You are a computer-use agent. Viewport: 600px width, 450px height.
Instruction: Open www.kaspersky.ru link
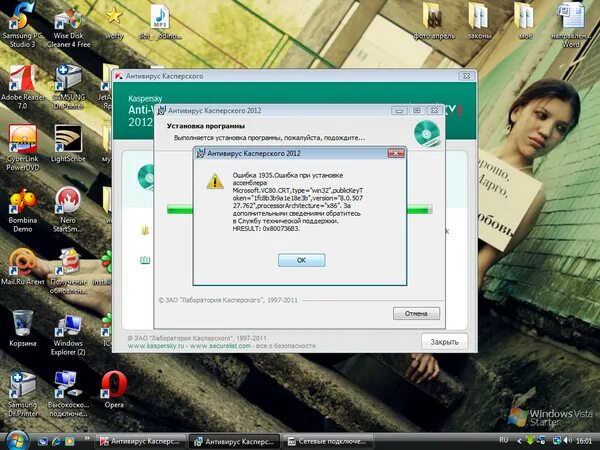click(x=157, y=346)
